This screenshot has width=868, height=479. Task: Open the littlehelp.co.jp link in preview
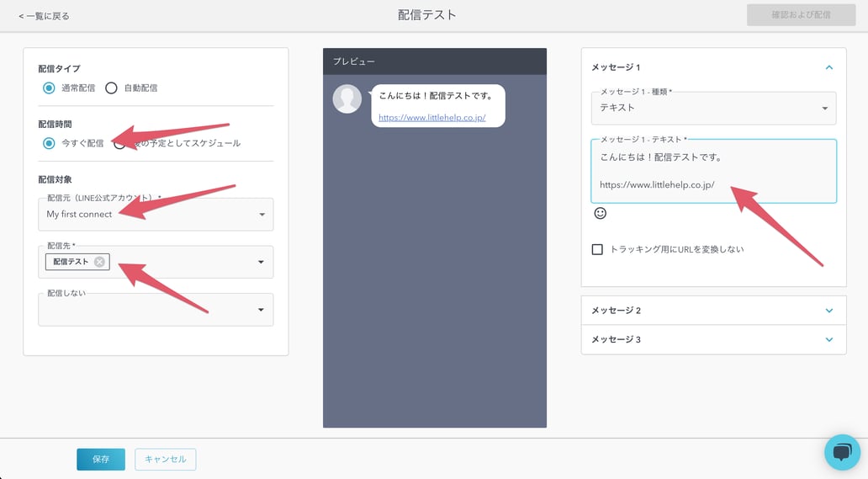(431, 118)
